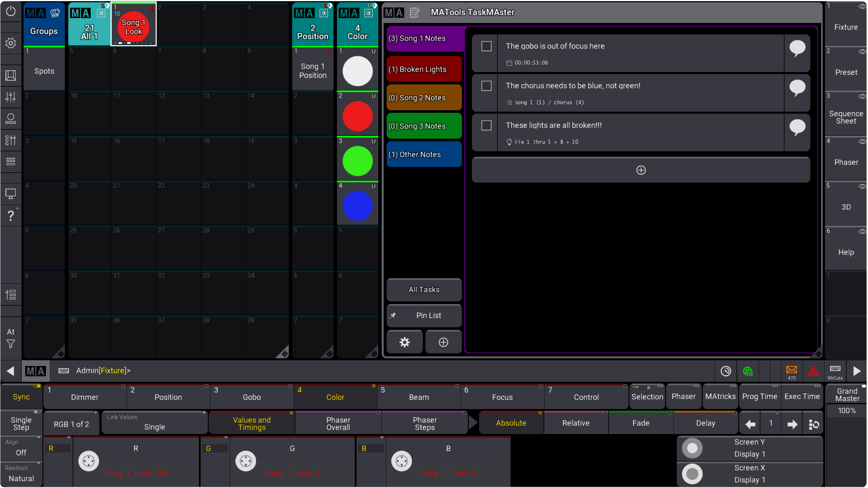Click the power icon in the sidebar
Screen dimensions: 868x488
click(11, 11)
